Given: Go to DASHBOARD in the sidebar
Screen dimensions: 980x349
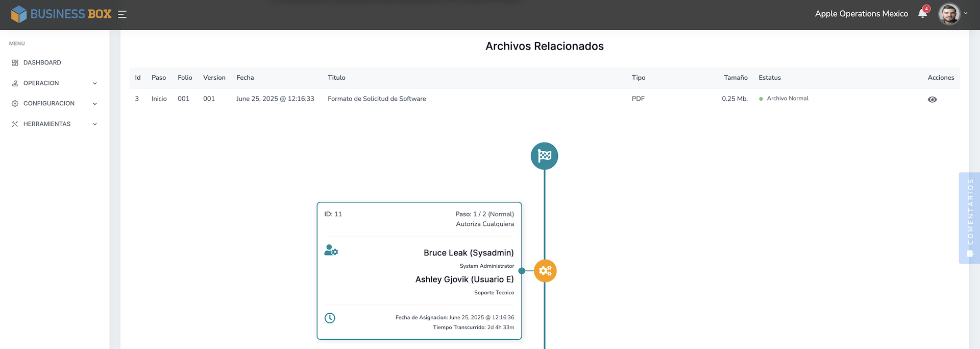Looking at the screenshot, I should click(x=42, y=63).
